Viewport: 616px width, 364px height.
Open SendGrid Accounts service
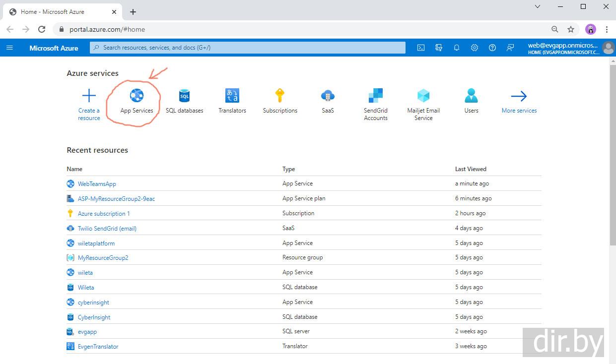(375, 96)
